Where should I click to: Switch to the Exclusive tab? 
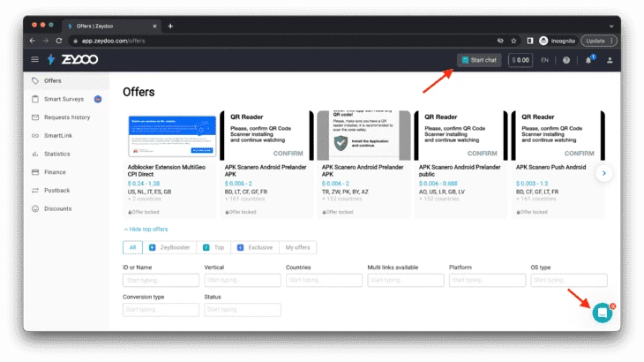click(255, 247)
